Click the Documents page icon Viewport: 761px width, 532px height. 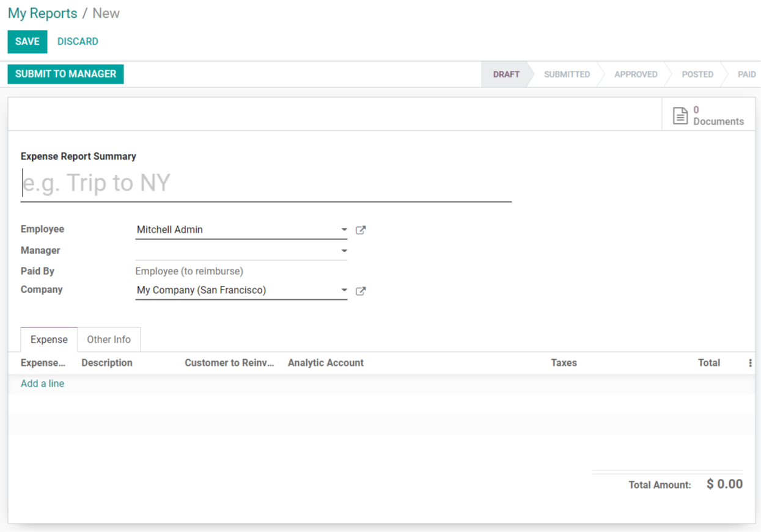point(680,115)
